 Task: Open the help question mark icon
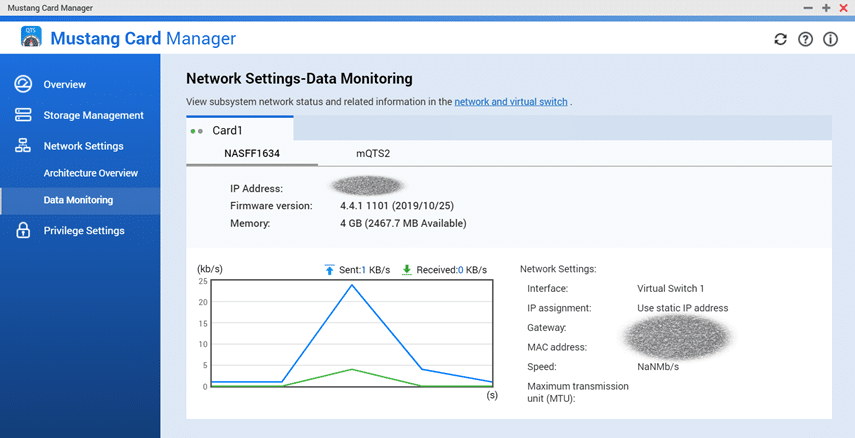pos(805,39)
